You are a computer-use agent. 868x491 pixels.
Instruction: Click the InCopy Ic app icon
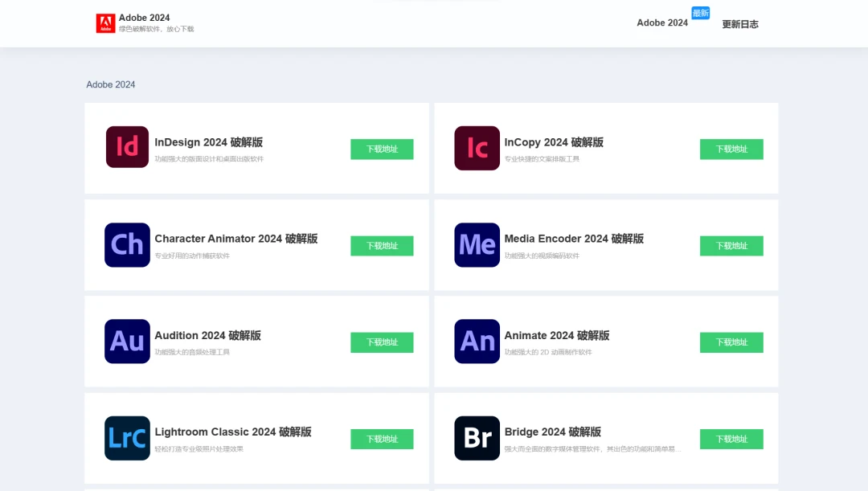click(x=477, y=148)
